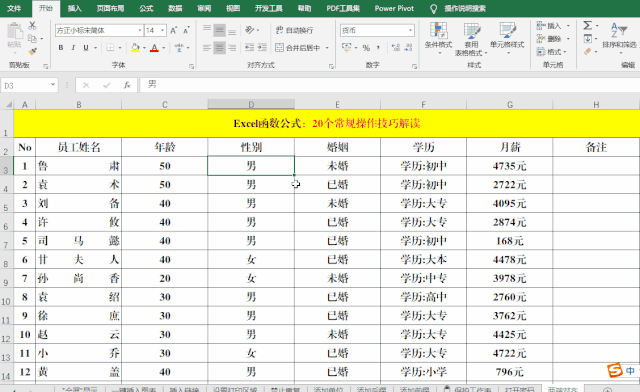Select column G header
Viewport: 640px width, 392px height.
(510, 105)
